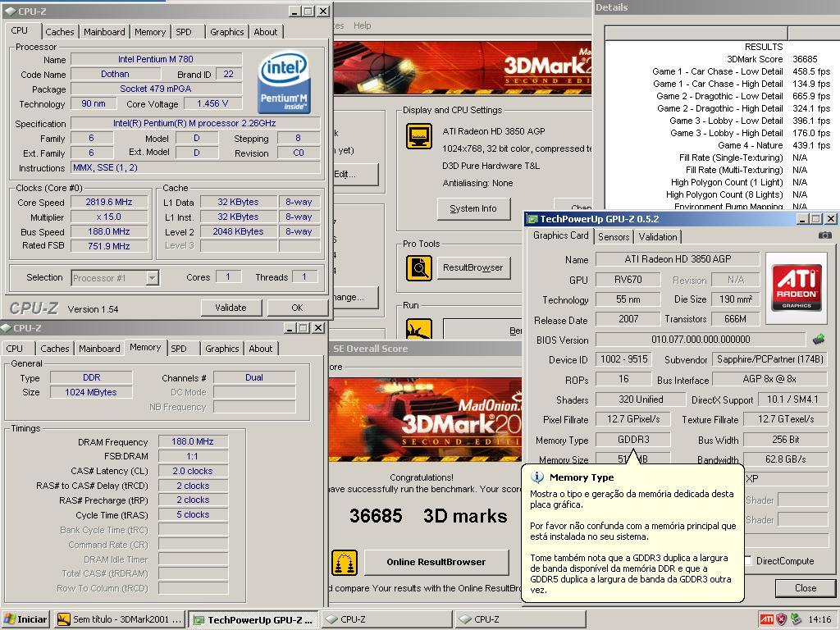Click the Online ResultBrowser button

click(436, 563)
